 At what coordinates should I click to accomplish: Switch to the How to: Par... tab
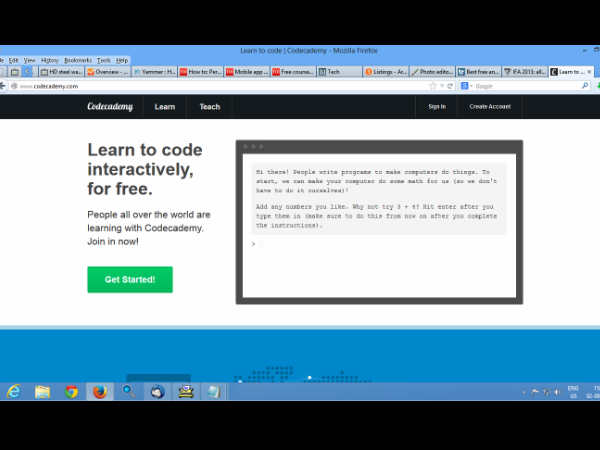tap(201, 72)
